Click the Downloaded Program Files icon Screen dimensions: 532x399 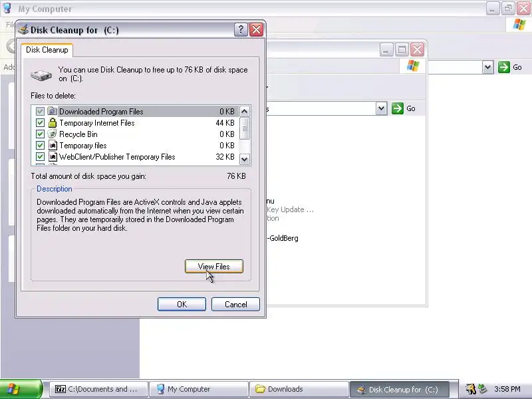coord(53,111)
